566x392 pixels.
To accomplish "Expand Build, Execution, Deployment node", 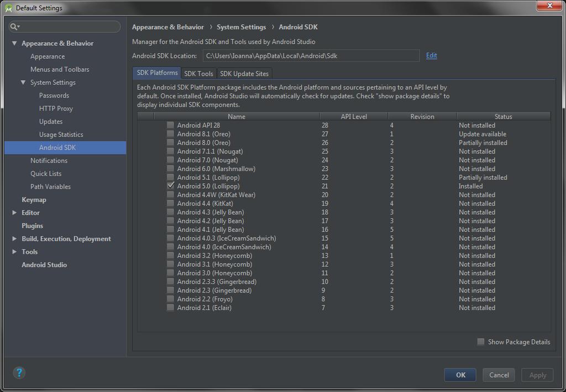I will pyautogui.click(x=14, y=239).
